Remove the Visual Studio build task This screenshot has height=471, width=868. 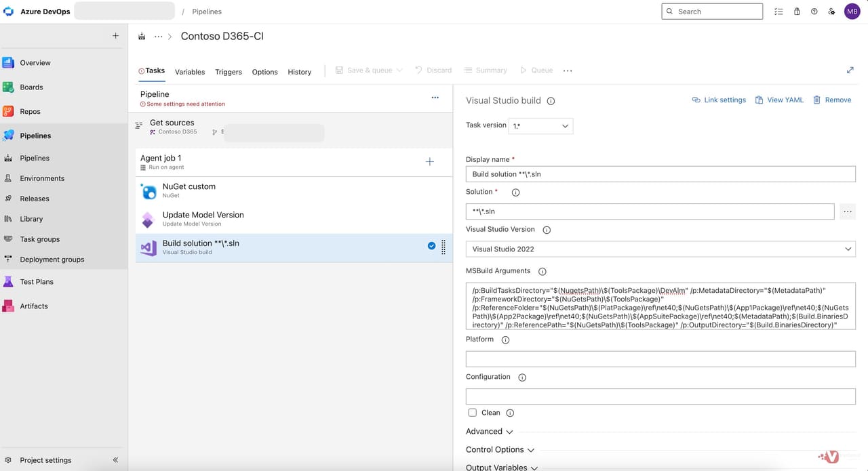coord(831,100)
